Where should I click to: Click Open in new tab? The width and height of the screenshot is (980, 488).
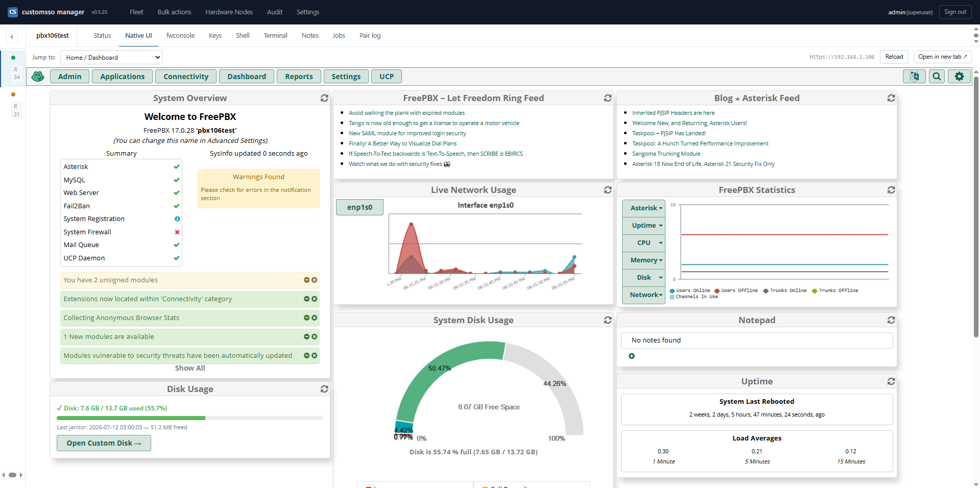click(x=942, y=57)
